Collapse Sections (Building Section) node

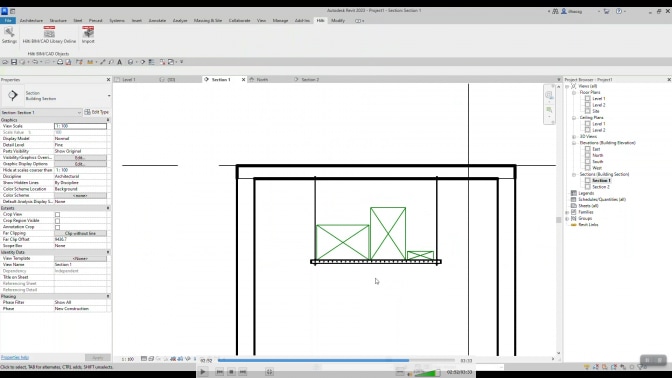click(574, 174)
